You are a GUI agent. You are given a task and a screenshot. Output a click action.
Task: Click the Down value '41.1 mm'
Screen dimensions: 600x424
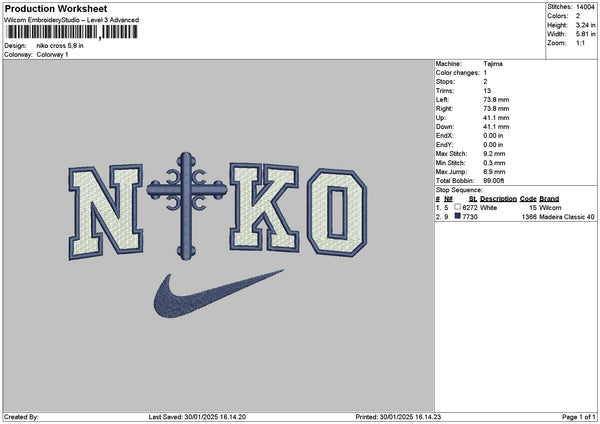point(496,127)
